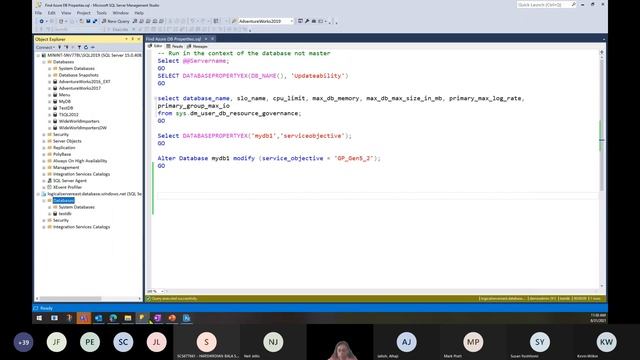Open the AdventureWorks2019 database dropdown
The image size is (640, 360).
[x=266, y=21]
